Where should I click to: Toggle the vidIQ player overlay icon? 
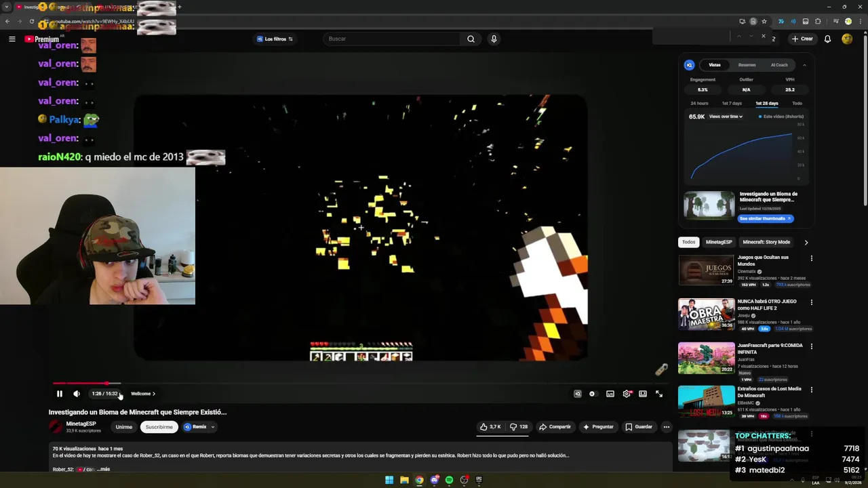pos(578,394)
